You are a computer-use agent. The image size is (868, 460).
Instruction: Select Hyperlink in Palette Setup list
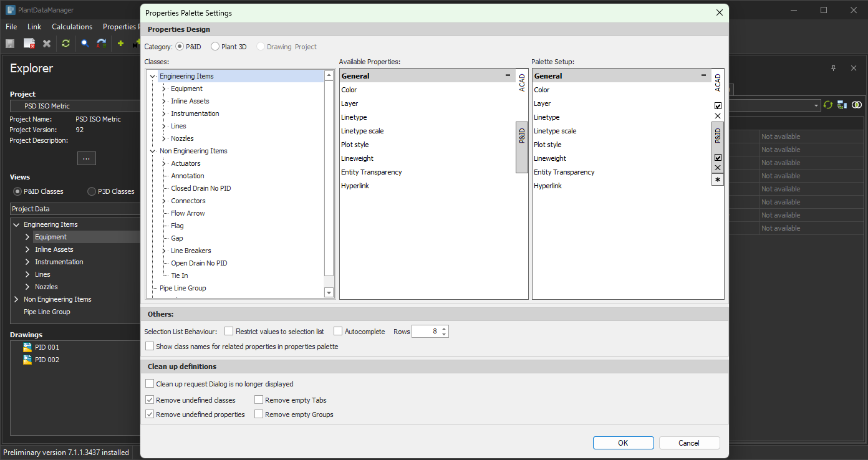coord(547,186)
